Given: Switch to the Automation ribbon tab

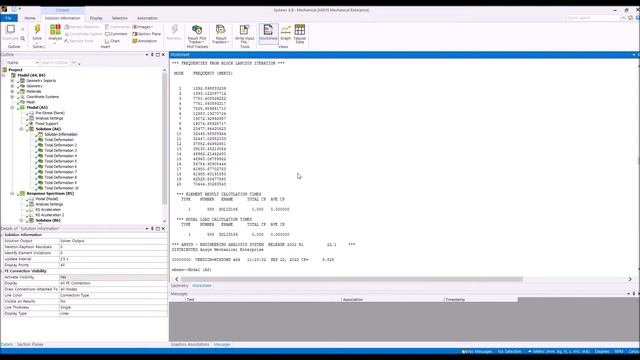Looking at the screenshot, I should (x=147, y=18).
